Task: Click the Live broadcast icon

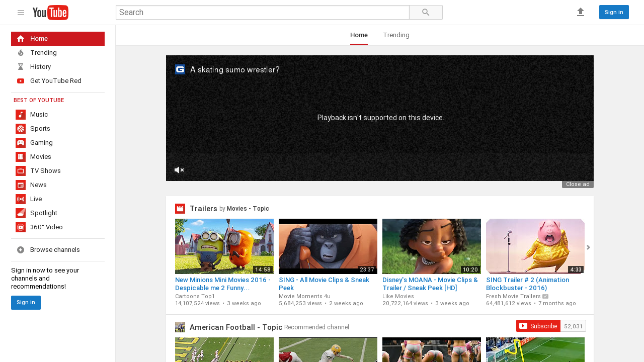Action: [x=21, y=199]
